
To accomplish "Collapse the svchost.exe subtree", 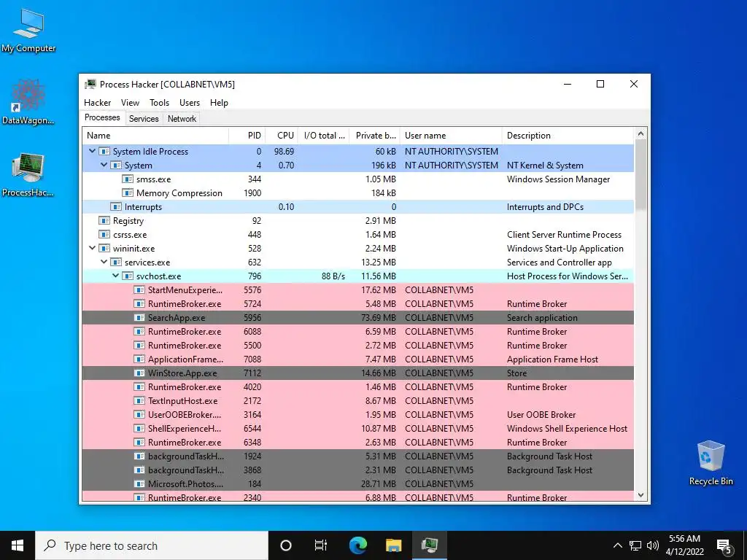I will (x=116, y=276).
